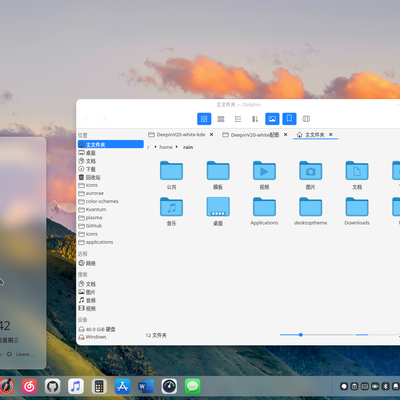Click the free disk space bar
The image size is (400, 400).
click(377, 335)
